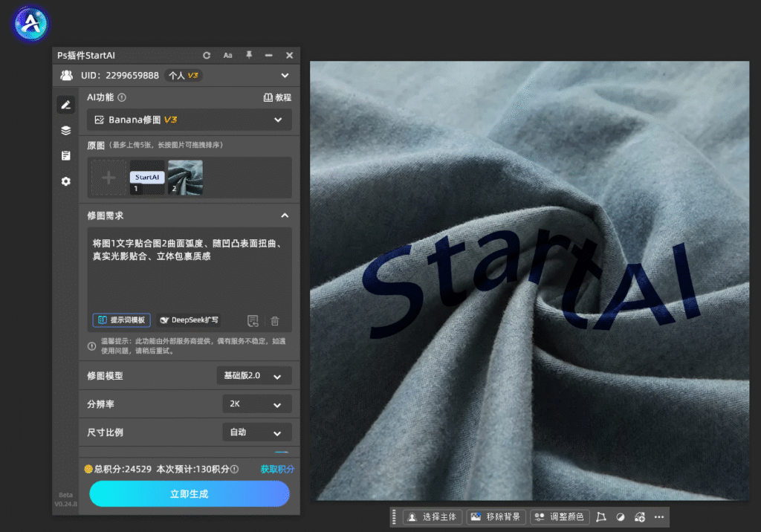
Task: Expand the UID account dropdown
Action: [285, 75]
